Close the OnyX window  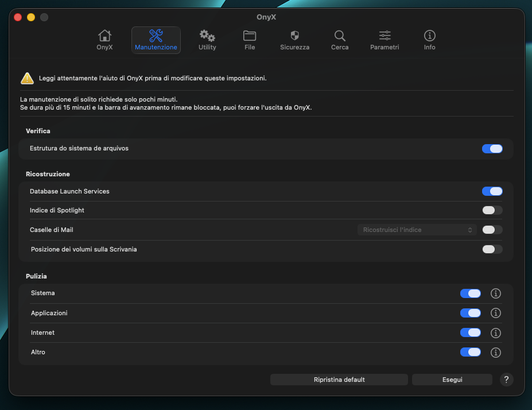[x=18, y=17]
